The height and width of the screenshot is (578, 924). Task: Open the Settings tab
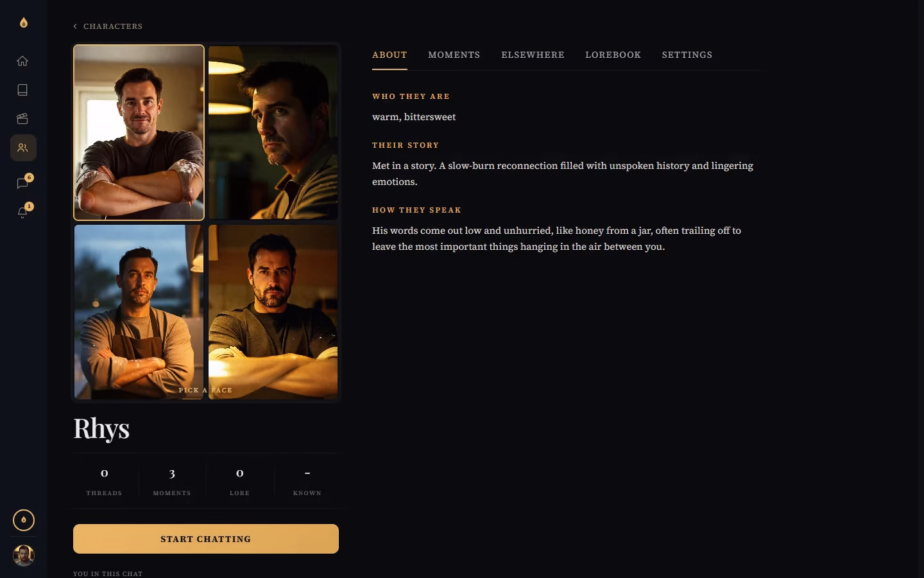(687, 55)
